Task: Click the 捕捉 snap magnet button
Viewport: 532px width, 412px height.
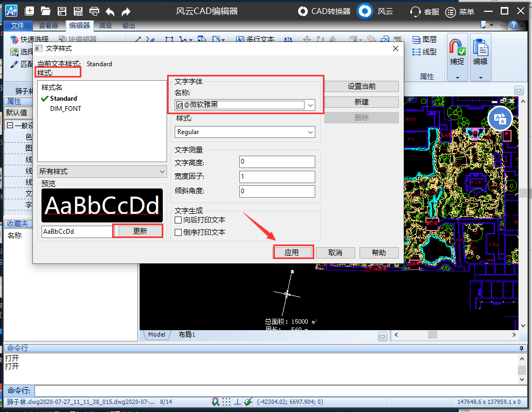Action: [x=457, y=52]
